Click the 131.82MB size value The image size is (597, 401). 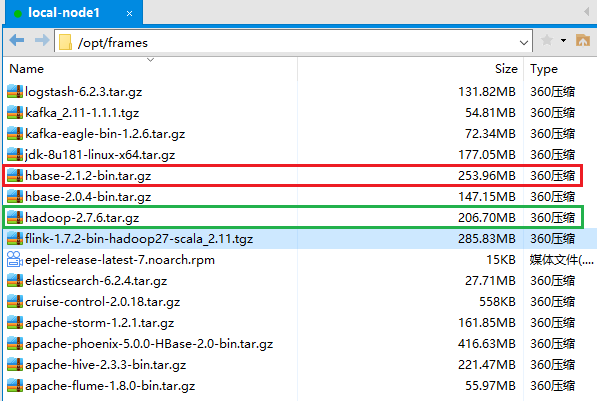click(x=487, y=92)
